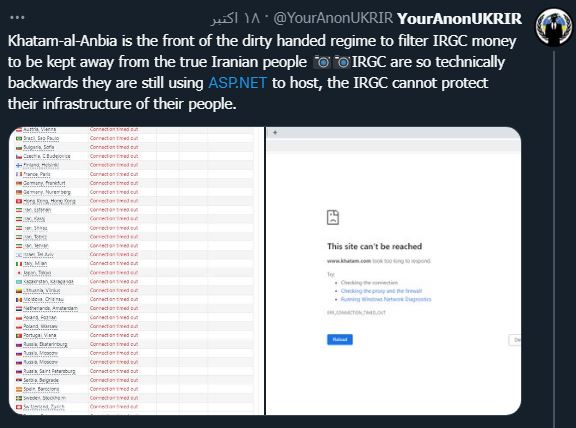This screenshot has height=428, width=576.
Task: Click the sad page error icon
Action: pyautogui.click(x=333, y=217)
